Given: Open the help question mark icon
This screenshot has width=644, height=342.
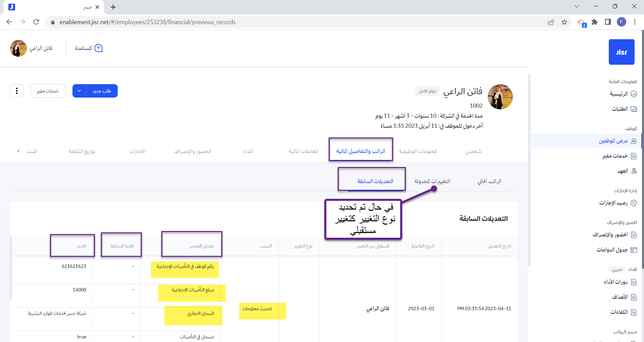Looking at the screenshot, I should coord(98,48).
